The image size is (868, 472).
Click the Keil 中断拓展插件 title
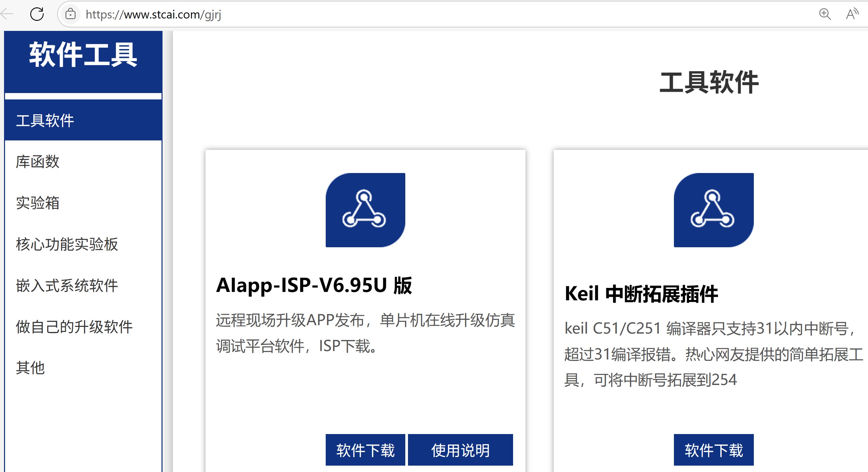click(641, 294)
